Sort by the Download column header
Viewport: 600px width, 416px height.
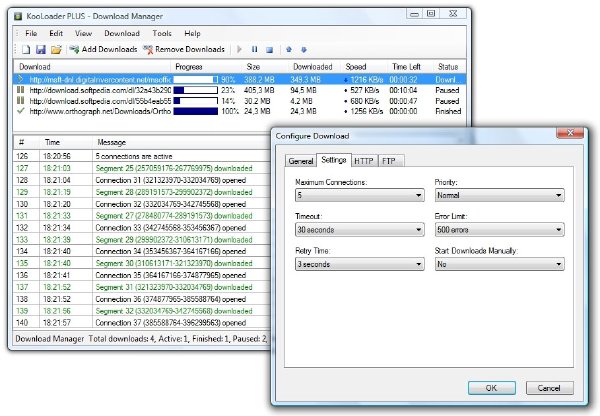92,67
